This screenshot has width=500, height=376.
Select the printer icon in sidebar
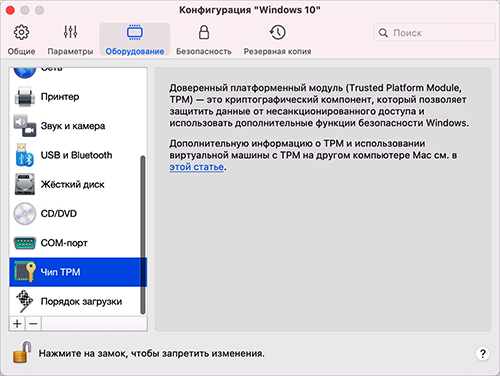(x=25, y=97)
